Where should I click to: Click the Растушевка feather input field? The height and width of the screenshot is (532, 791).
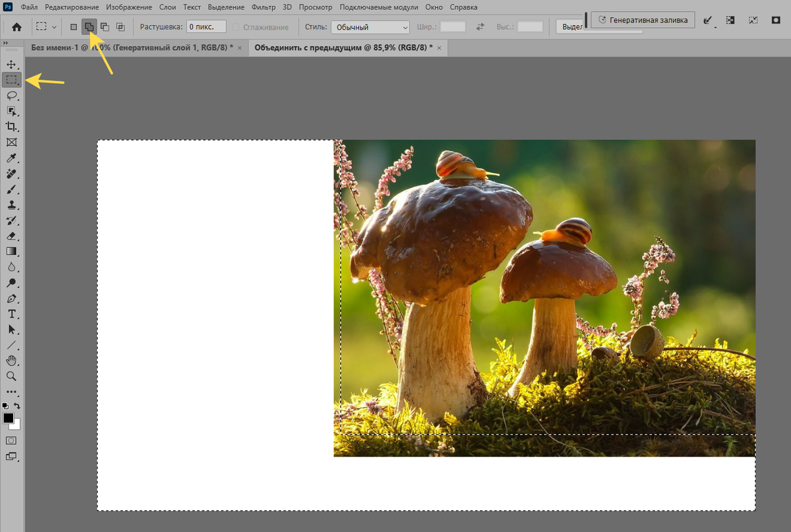click(206, 27)
